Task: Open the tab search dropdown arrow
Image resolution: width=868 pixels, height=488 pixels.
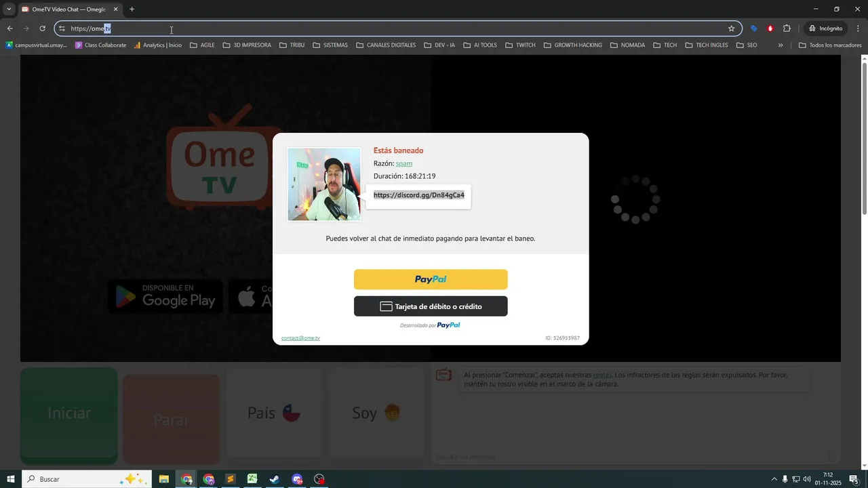Action: coord(9,9)
